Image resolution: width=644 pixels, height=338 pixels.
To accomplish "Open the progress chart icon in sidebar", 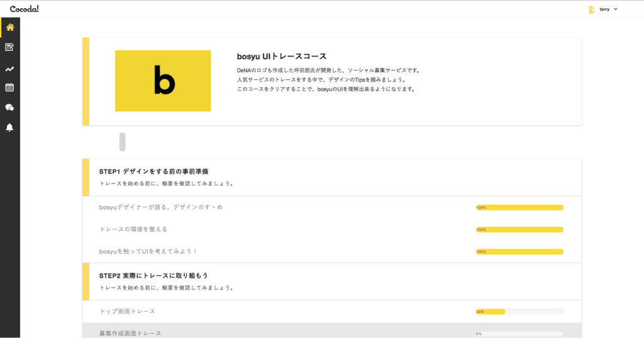I will click(x=9, y=69).
